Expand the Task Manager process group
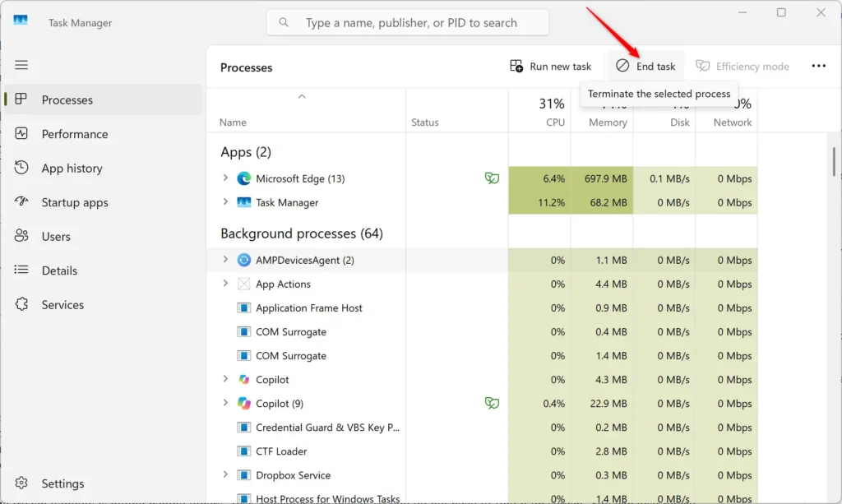 (225, 201)
